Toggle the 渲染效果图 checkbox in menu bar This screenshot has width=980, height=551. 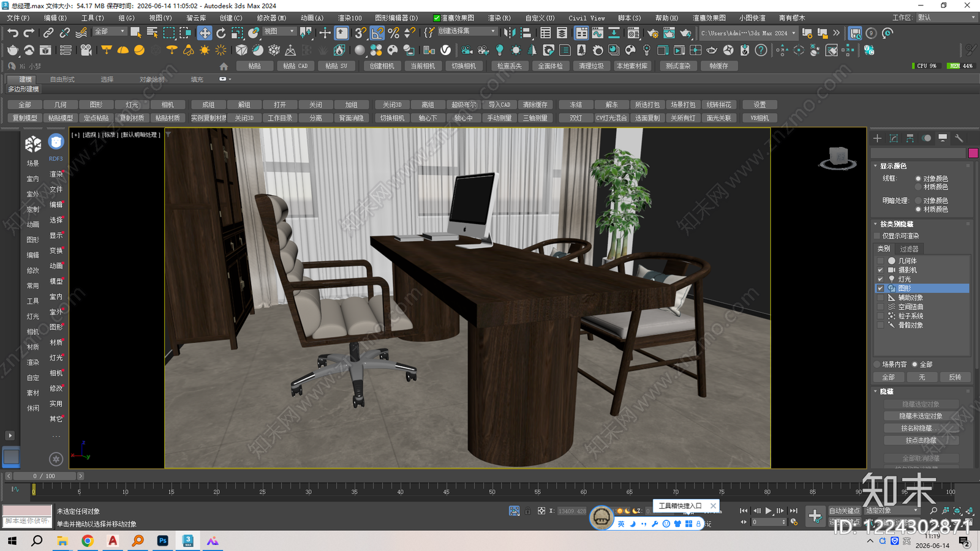point(436,18)
